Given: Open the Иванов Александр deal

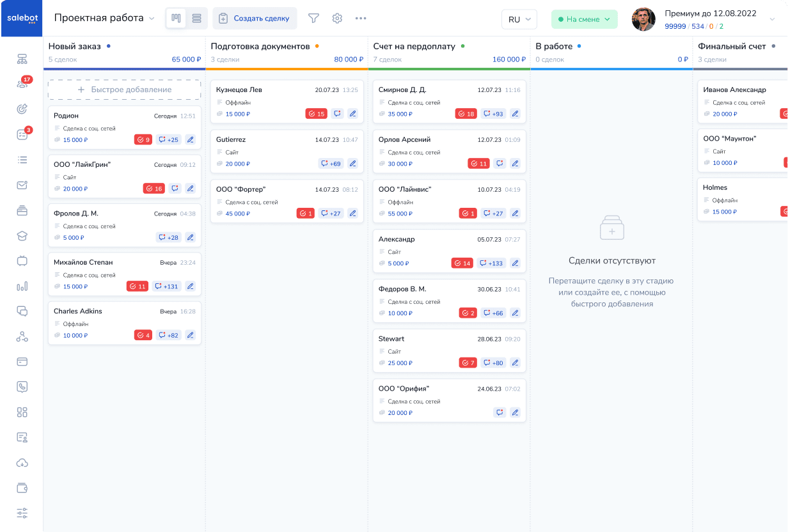Looking at the screenshot, I should [x=743, y=102].
